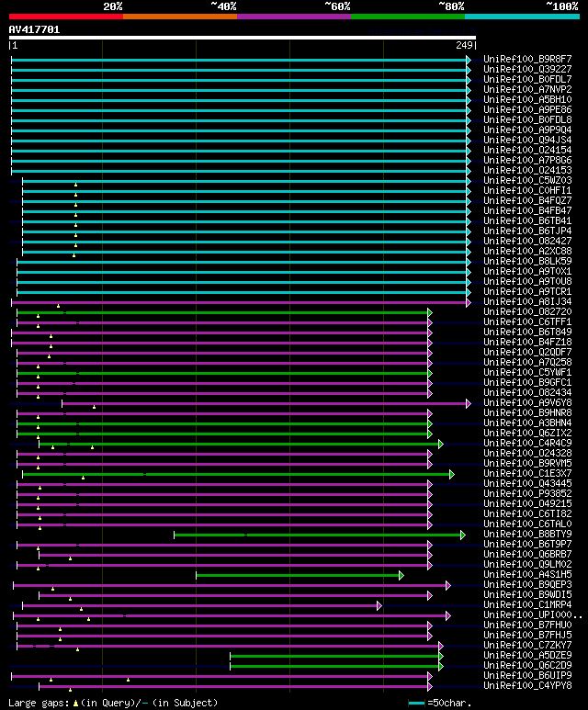Open the UniRef100_A5BH10 hit
Screen dimensions: 588x710
coord(527,99)
